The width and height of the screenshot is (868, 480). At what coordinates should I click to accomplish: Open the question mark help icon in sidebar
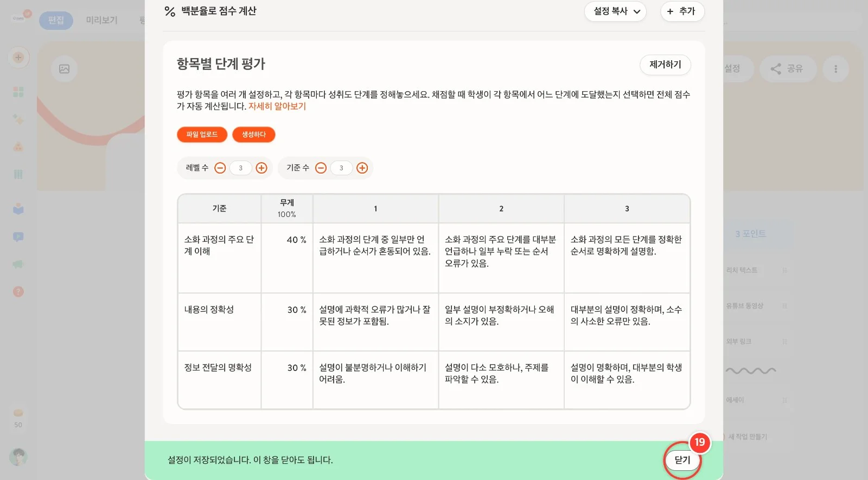[18, 292]
